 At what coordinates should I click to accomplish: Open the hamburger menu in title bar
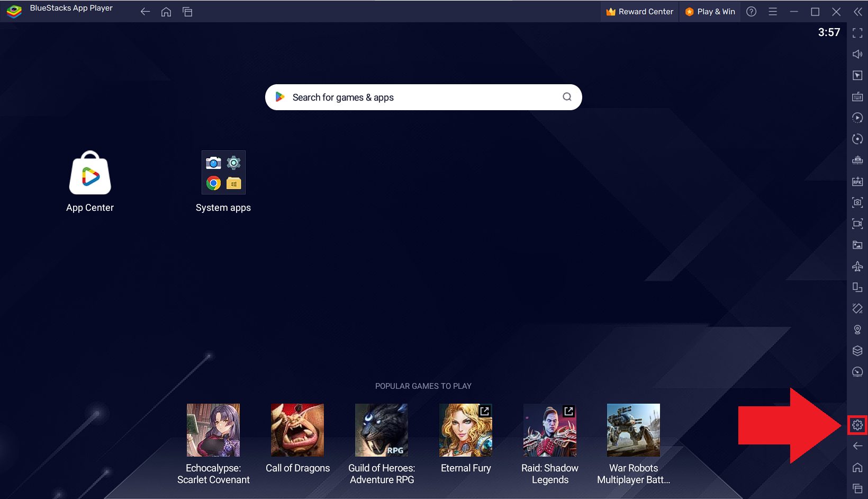[x=773, y=12]
